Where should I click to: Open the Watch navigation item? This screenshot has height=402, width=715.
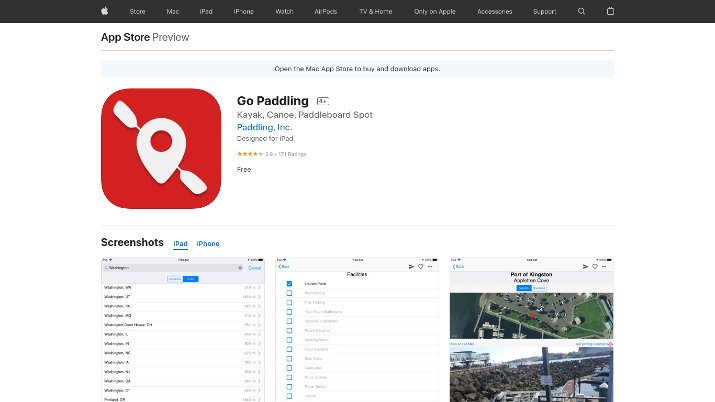coord(284,11)
